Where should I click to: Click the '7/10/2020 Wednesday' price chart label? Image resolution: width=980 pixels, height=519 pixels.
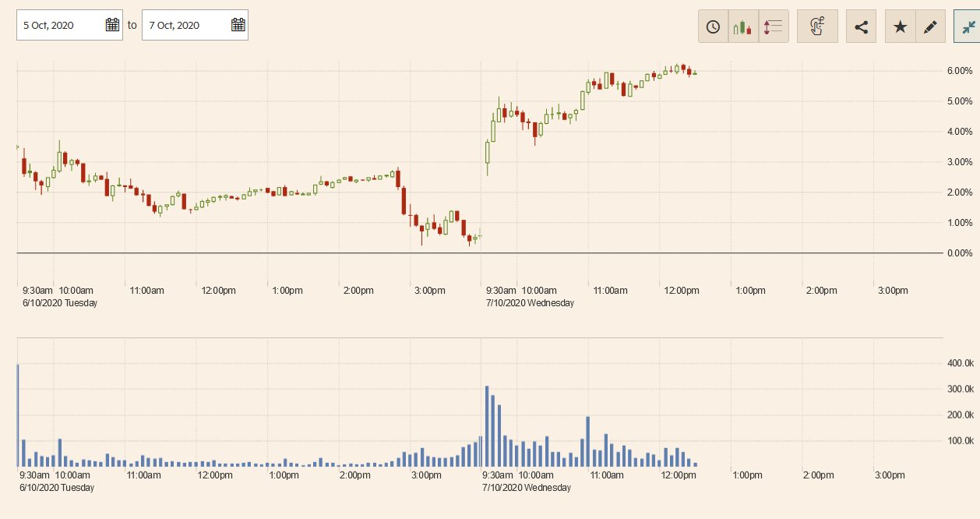(529, 303)
